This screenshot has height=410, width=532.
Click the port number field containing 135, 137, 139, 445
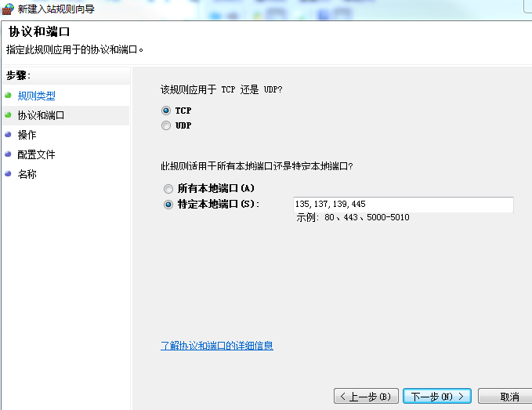point(403,205)
